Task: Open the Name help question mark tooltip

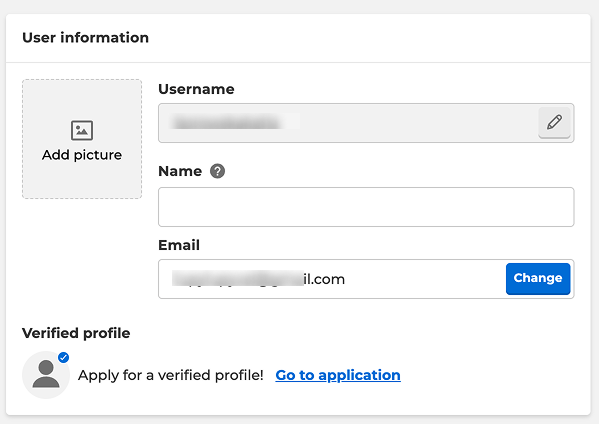Action: tap(217, 171)
